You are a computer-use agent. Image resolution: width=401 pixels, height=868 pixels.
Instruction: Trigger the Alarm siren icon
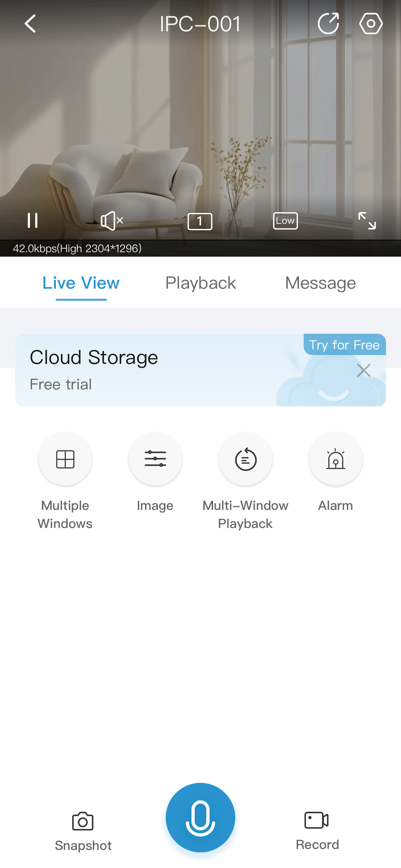pos(335,459)
